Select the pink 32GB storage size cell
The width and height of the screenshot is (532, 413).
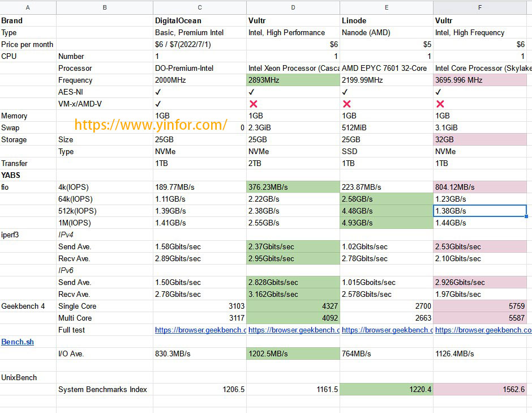coord(479,139)
